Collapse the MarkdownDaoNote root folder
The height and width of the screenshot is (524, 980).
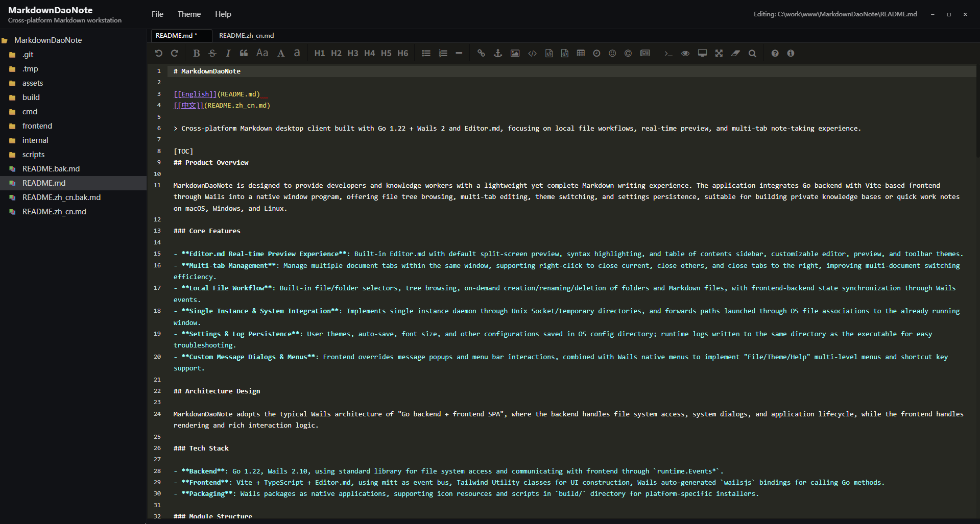coord(47,40)
